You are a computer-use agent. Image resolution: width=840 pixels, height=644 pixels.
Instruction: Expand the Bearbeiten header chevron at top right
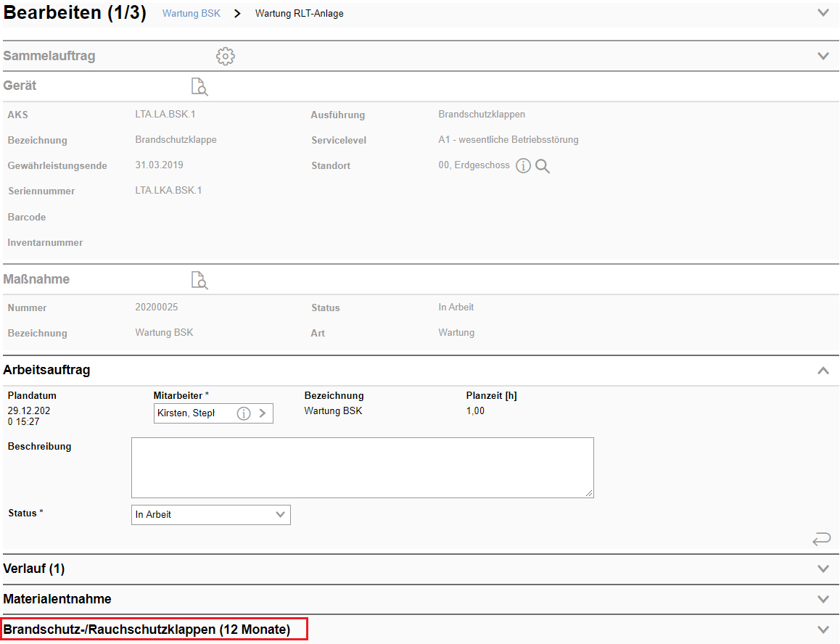(823, 12)
